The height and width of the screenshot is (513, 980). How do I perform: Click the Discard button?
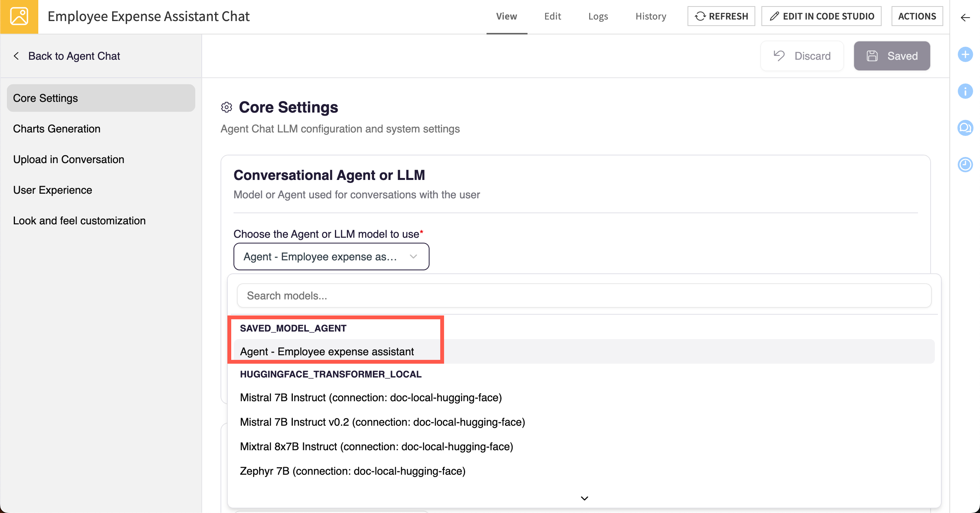pyautogui.click(x=802, y=56)
